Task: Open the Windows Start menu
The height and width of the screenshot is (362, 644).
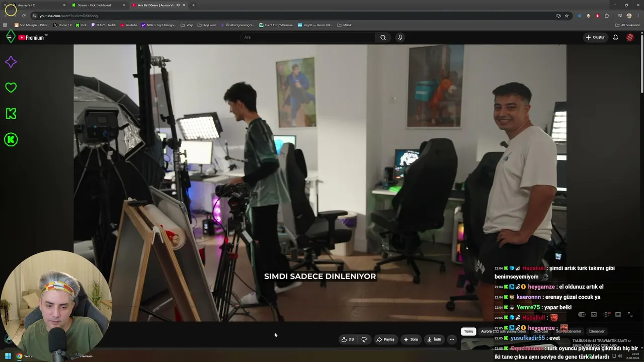Action: click(8, 356)
